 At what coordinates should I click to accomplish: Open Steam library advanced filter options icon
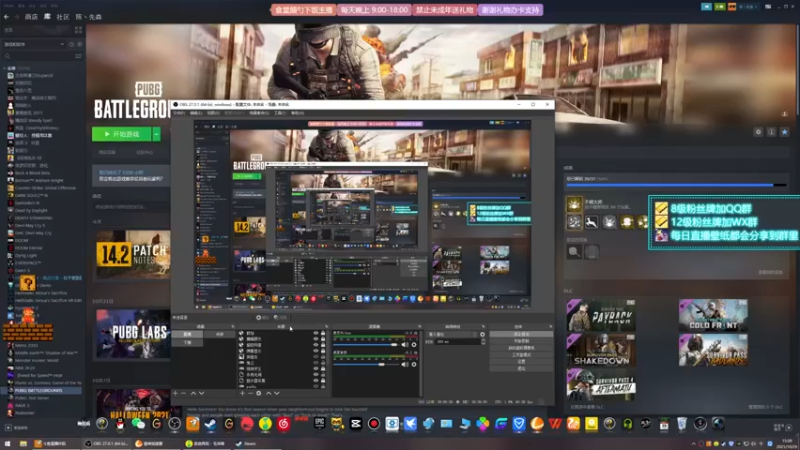[78, 56]
